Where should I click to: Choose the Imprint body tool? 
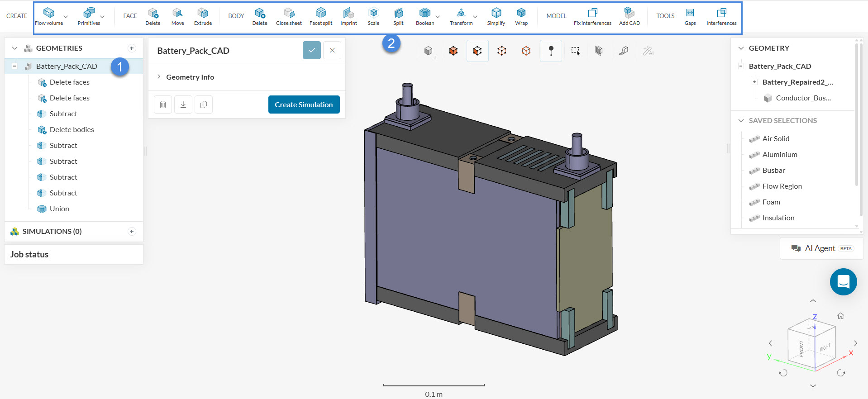pyautogui.click(x=348, y=17)
